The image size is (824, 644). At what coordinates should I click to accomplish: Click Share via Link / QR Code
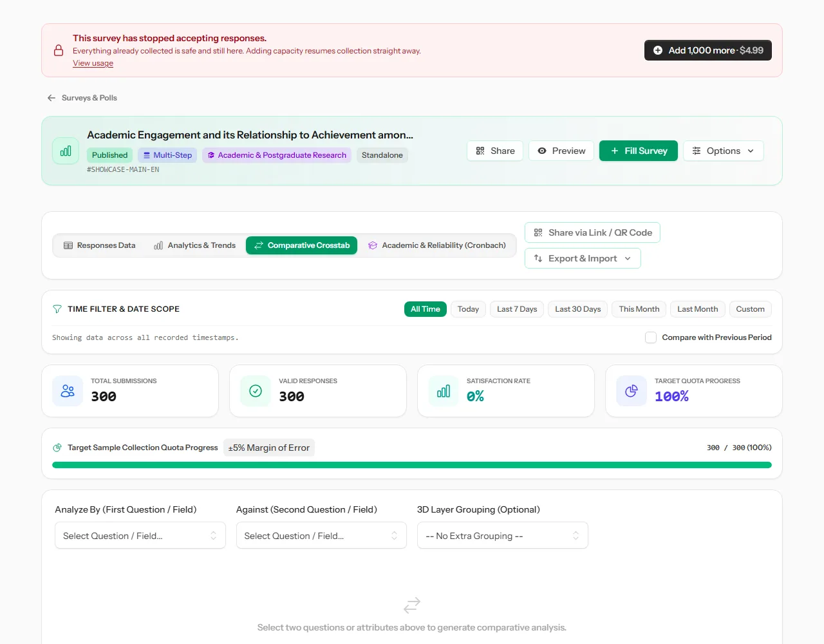point(592,232)
